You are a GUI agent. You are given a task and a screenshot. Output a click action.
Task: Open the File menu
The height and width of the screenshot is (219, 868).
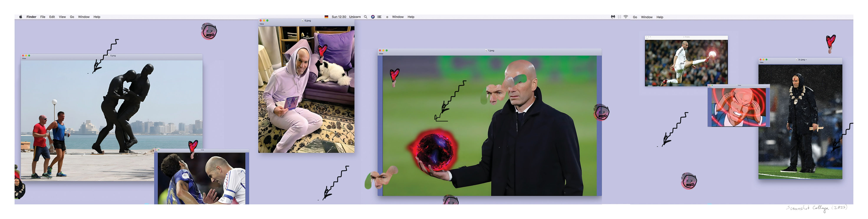pyautogui.click(x=43, y=17)
